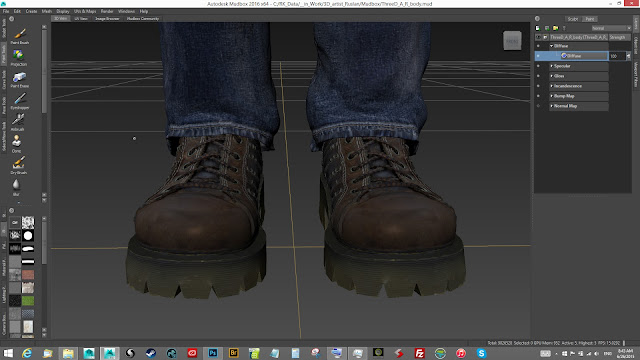Toggle visibility of Diffuse channel group
The width and height of the screenshot is (640, 360).
click(538, 46)
